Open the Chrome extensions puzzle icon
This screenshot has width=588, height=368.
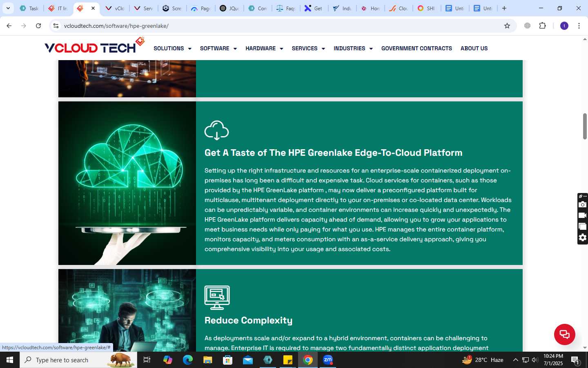(542, 26)
